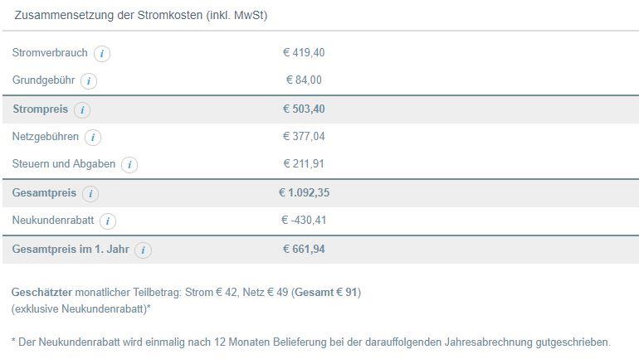
Task: Select the Grundgebühr € 84,00 value
Action: (304, 80)
